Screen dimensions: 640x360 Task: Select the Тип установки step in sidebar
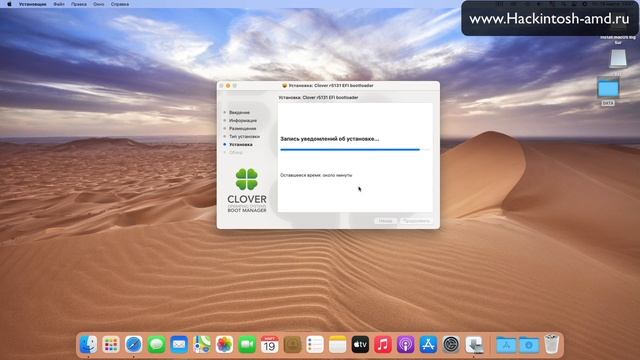click(x=244, y=136)
